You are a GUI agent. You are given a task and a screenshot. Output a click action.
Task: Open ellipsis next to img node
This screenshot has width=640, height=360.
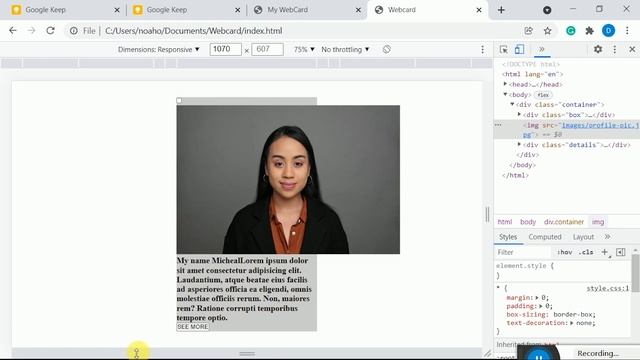[498, 125]
